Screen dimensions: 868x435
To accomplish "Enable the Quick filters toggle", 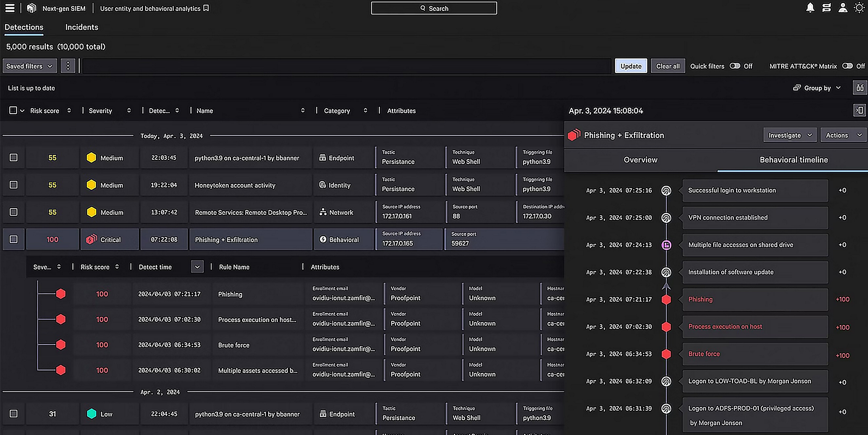I will click(x=735, y=66).
